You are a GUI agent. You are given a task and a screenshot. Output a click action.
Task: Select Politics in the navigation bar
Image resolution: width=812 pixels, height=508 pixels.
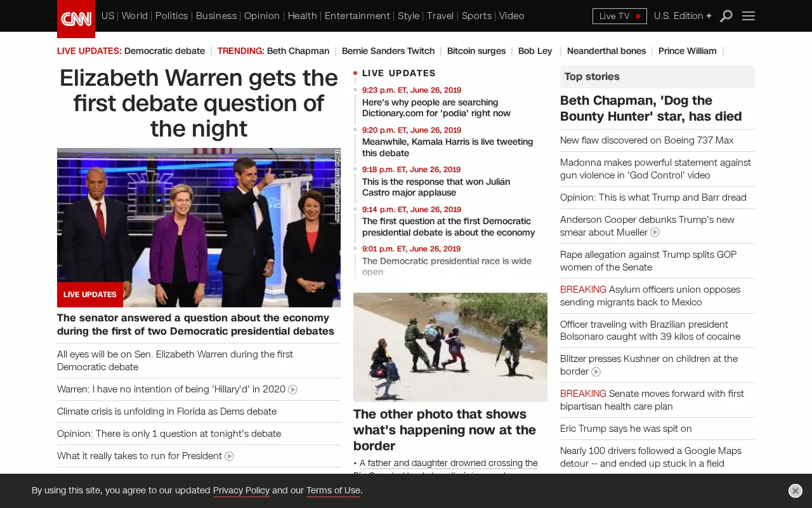172,16
